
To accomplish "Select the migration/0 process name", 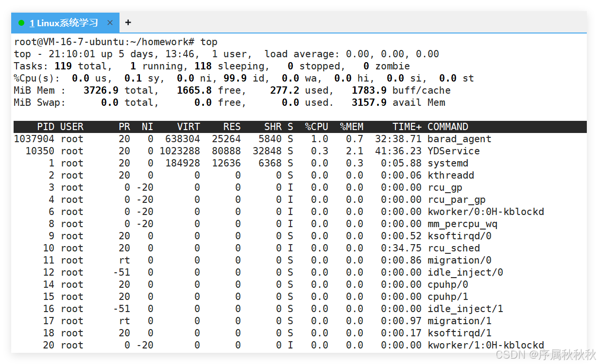I will tap(460, 260).
